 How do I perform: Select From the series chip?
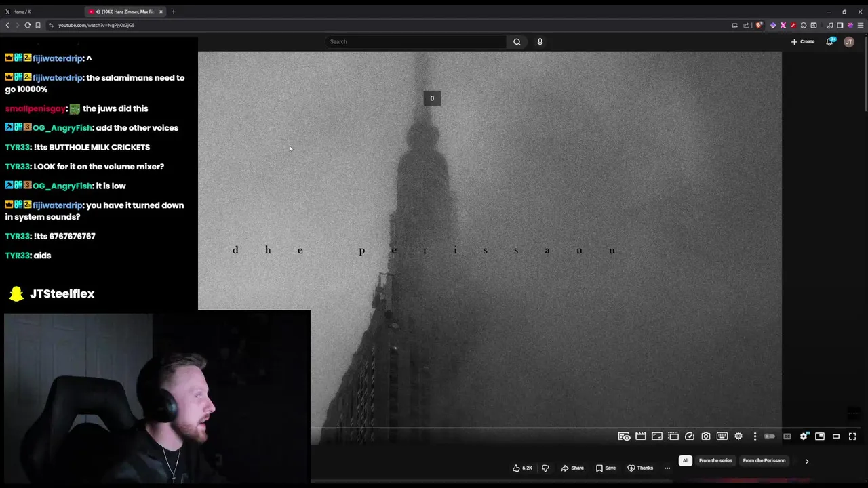715,461
